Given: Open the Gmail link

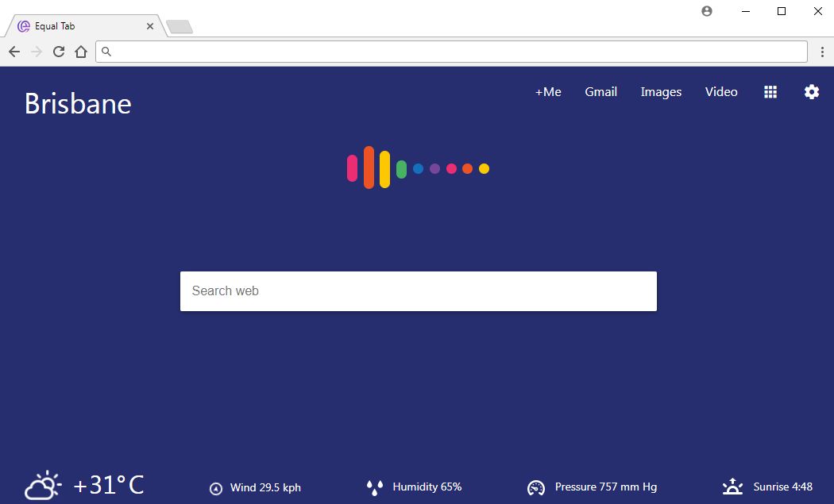Looking at the screenshot, I should pyautogui.click(x=601, y=92).
